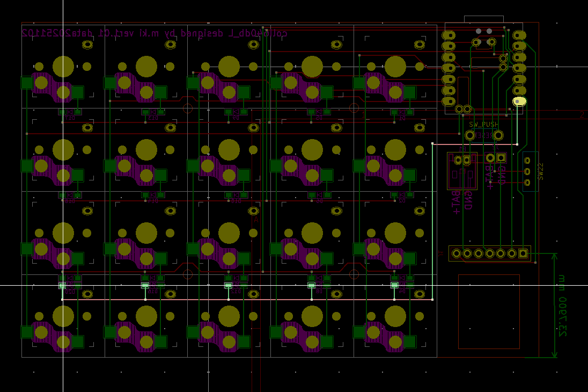Click the empty red rectangle outline below header J1

point(489,312)
